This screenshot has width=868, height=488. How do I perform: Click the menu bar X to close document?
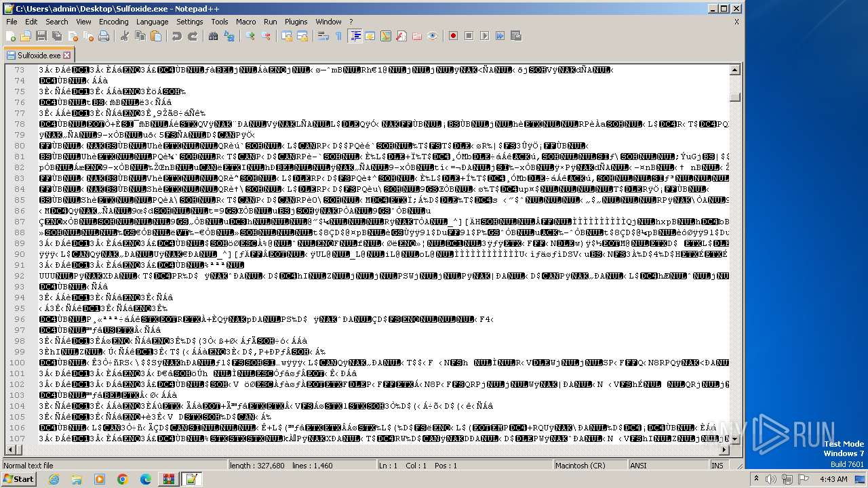(x=736, y=22)
